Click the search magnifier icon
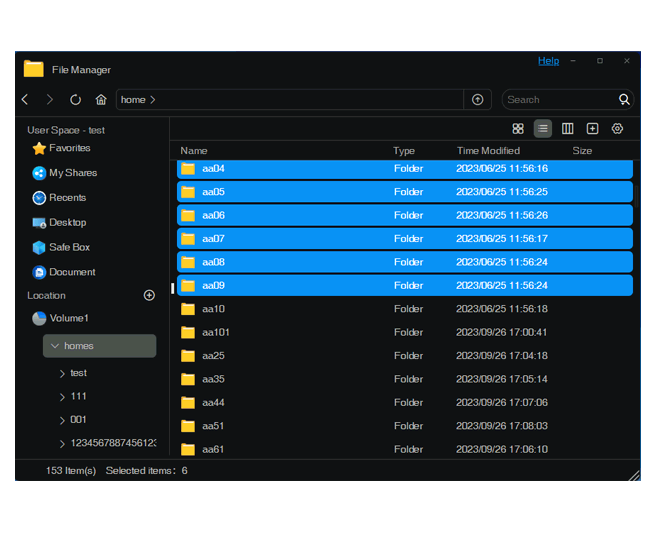This screenshot has height=550, width=648. coord(624,100)
